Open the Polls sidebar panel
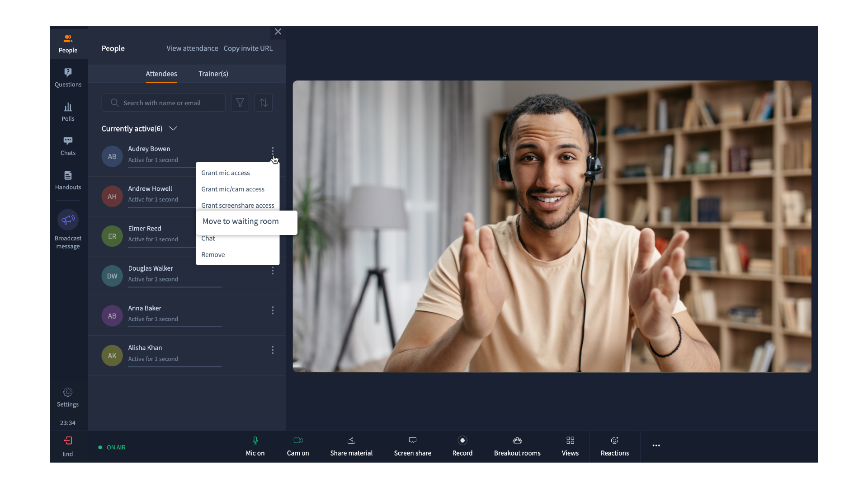 pyautogui.click(x=68, y=112)
